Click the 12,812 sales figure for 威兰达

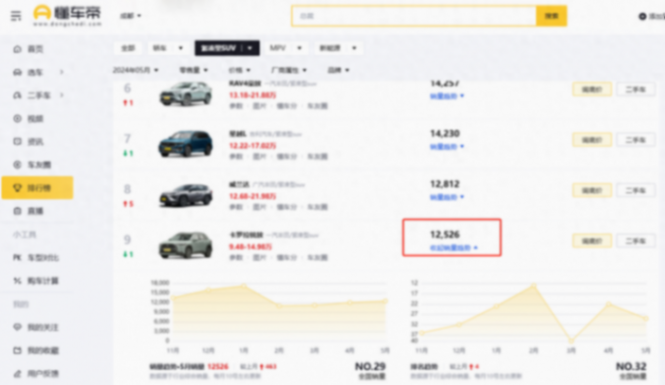[445, 184]
